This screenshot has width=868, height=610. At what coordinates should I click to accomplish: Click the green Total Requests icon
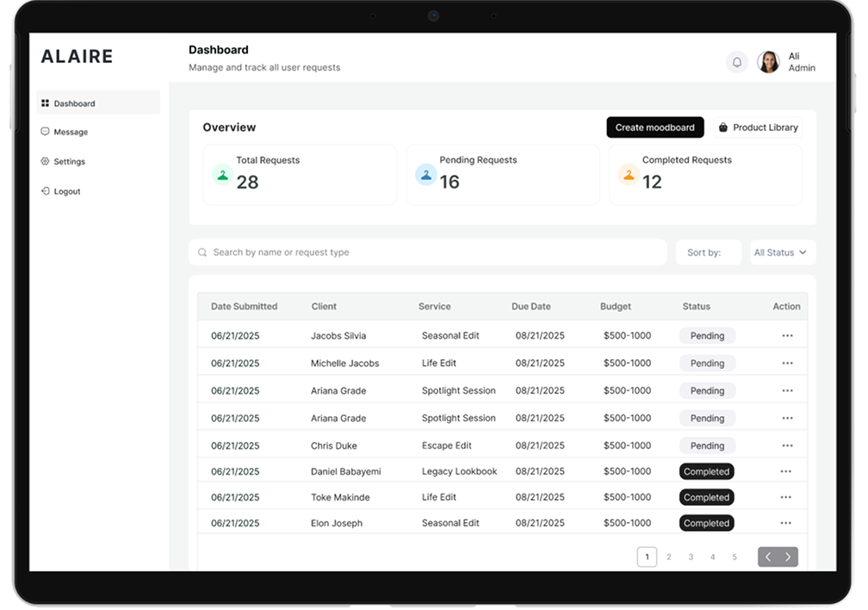[x=223, y=175]
